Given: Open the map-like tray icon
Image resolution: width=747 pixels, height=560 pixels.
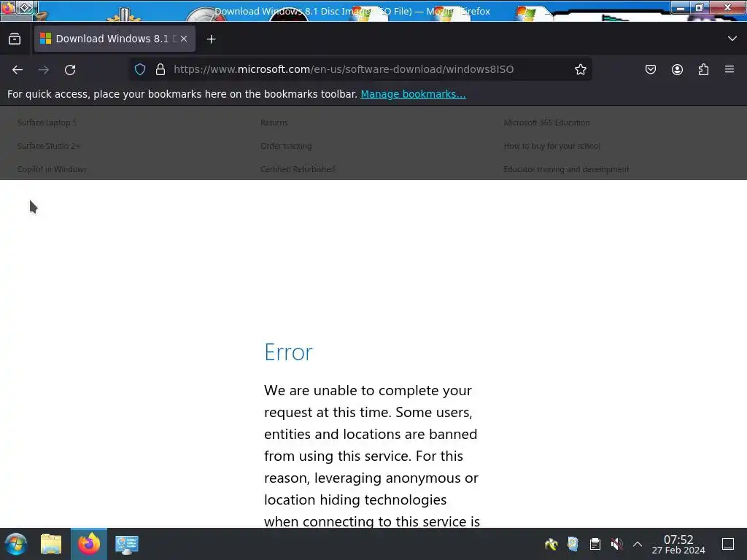Looking at the screenshot, I should (573, 544).
